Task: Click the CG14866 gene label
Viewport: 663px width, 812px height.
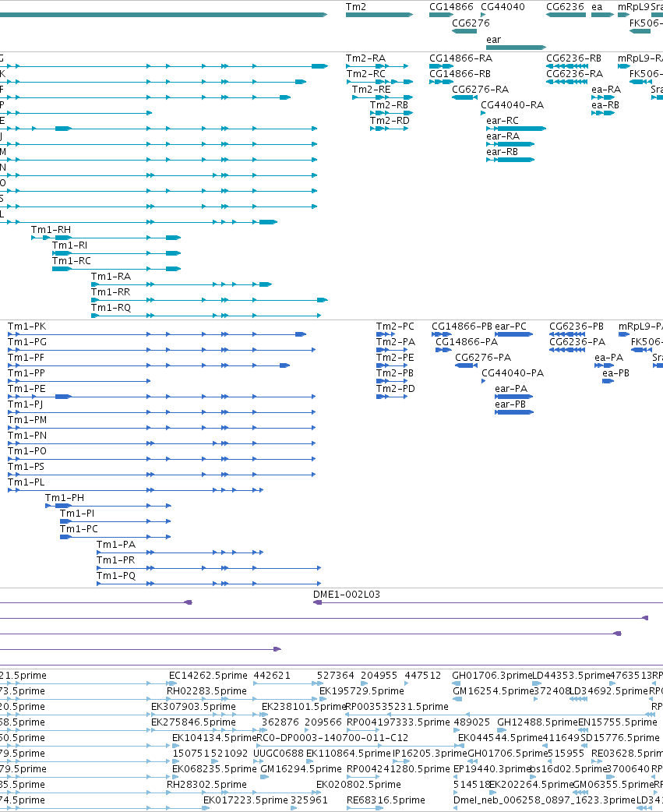Action: click(451, 7)
